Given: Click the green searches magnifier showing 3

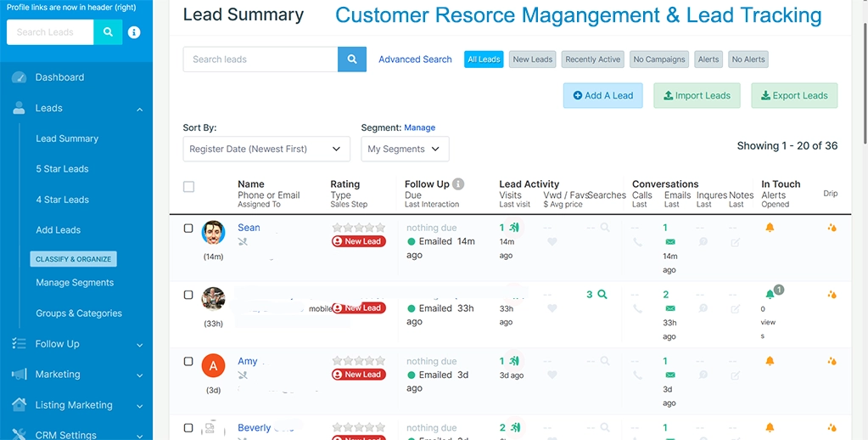Looking at the screenshot, I should 602,294.
